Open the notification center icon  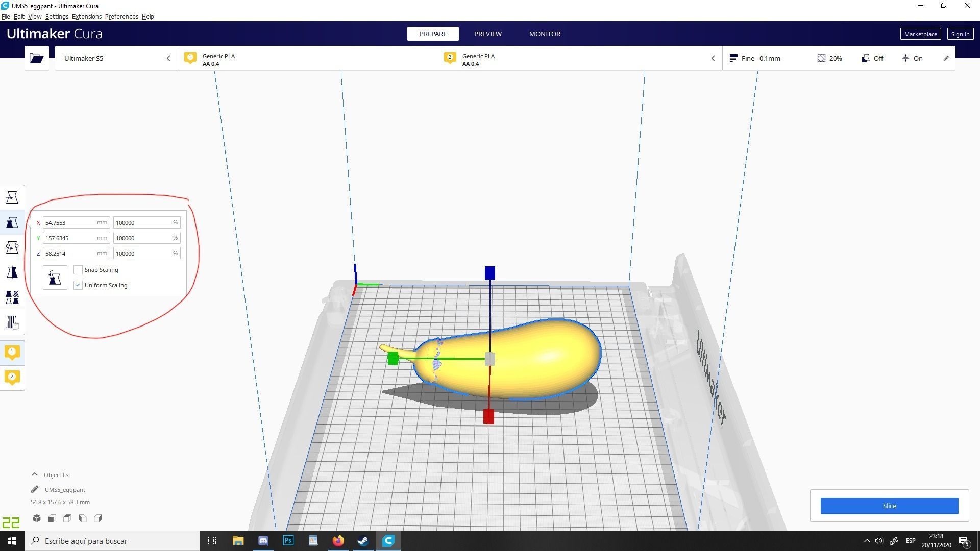pyautogui.click(x=964, y=541)
